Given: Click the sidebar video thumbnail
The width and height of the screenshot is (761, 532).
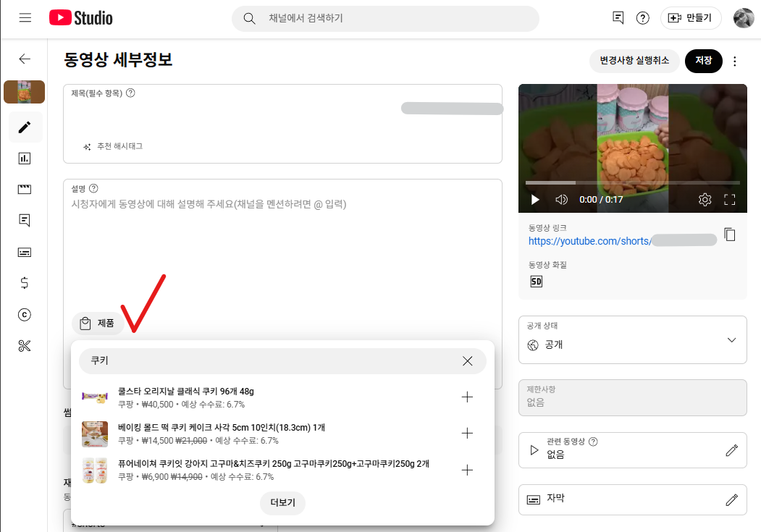Looking at the screenshot, I should click(25, 92).
